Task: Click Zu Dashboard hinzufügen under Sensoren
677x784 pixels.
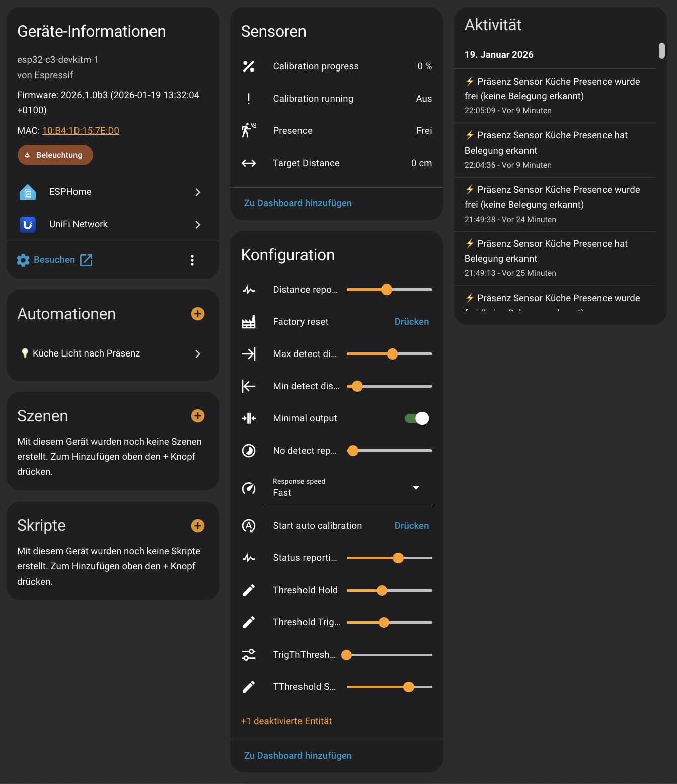Action: coord(297,203)
